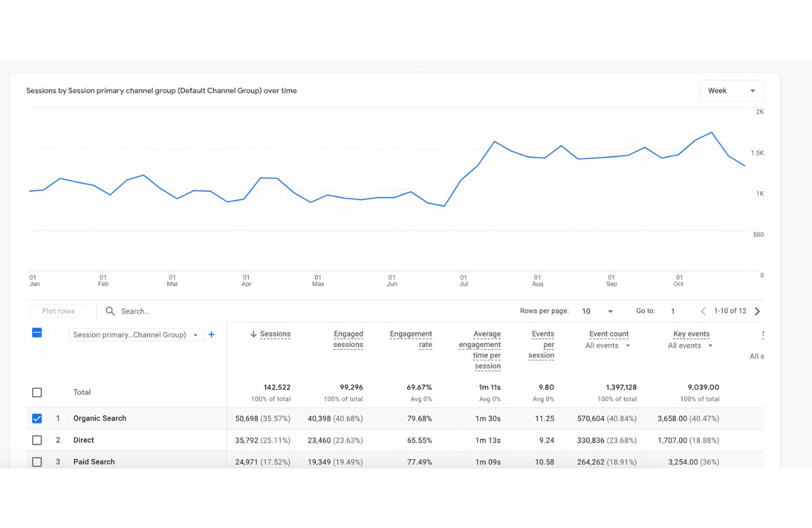Open the Week granularity dropdown

pyautogui.click(x=732, y=91)
